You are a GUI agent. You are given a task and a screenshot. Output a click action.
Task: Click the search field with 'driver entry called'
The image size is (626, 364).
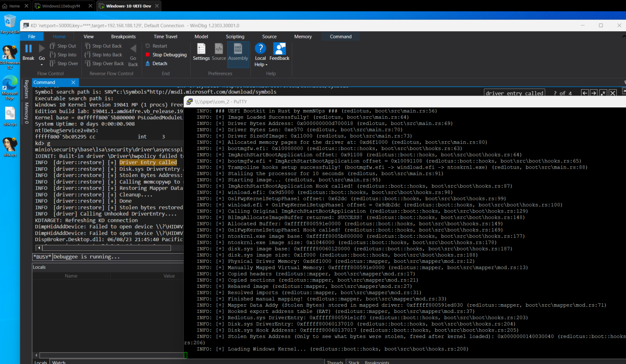pyautogui.click(x=515, y=93)
